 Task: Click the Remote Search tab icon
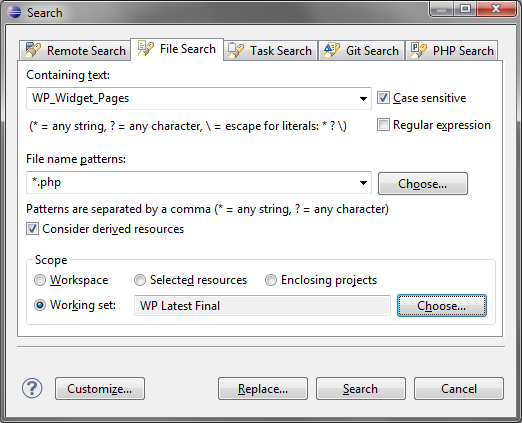(x=33, y=50)
